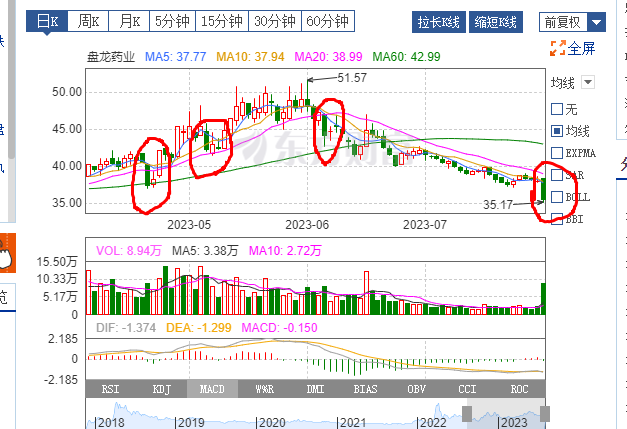Click the orange hand icon on left edge
The image size is (627, 429).
[x=7, y=253]
